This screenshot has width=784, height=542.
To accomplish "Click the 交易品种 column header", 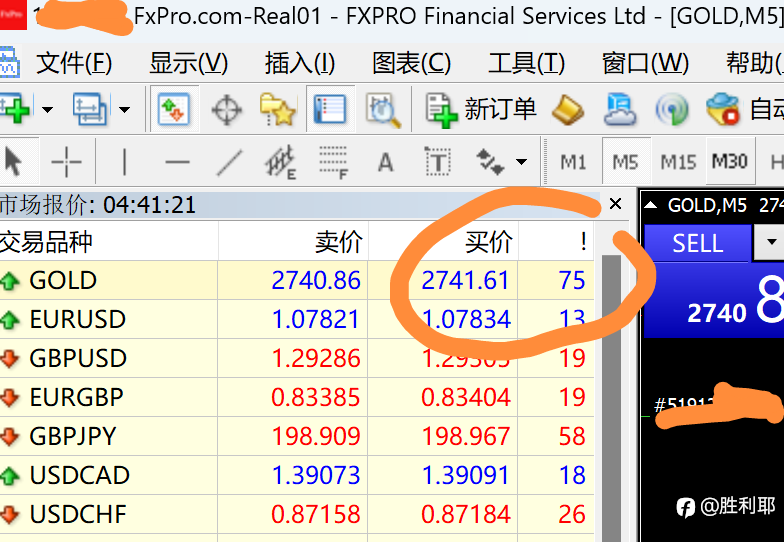I will coord(108,242).
